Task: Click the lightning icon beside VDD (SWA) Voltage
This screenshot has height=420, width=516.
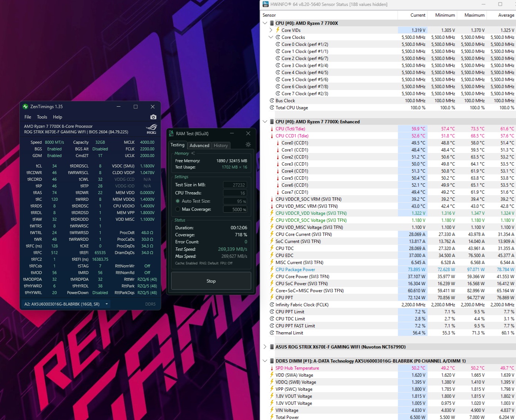Action: click(272, 375)
